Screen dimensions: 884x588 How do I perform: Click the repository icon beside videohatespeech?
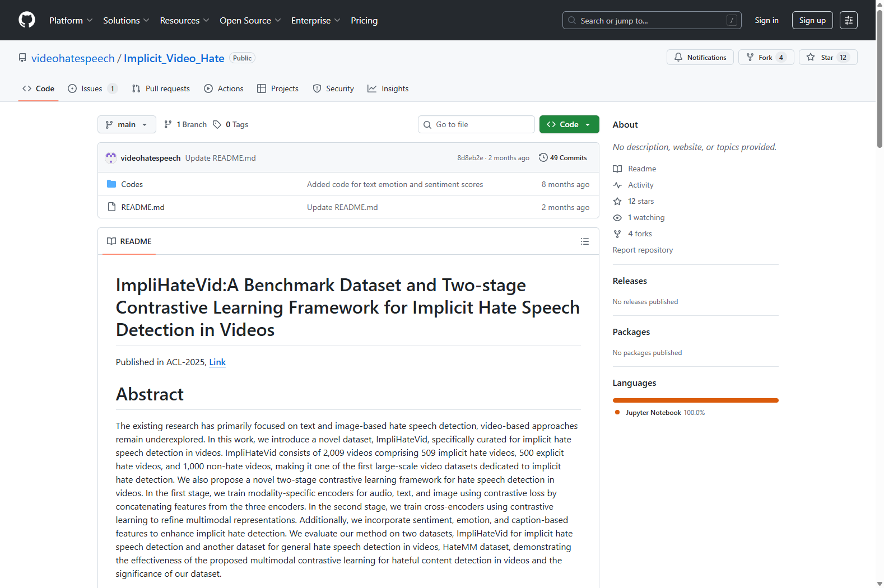click(22, 58)
